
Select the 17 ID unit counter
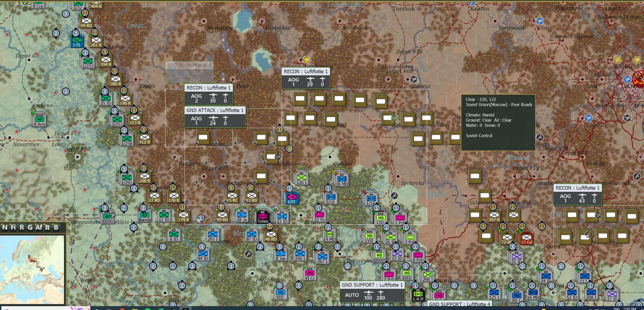(x=612, y=295)
